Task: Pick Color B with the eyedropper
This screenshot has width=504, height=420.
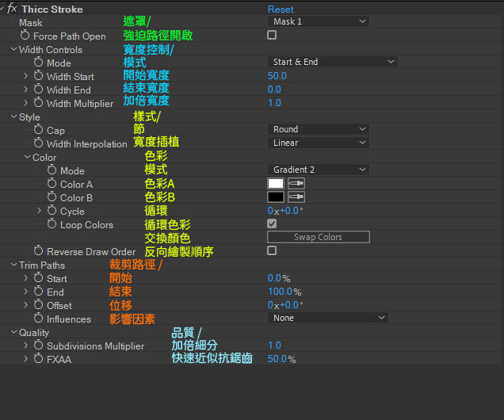Action: click(x=296, y=197)
